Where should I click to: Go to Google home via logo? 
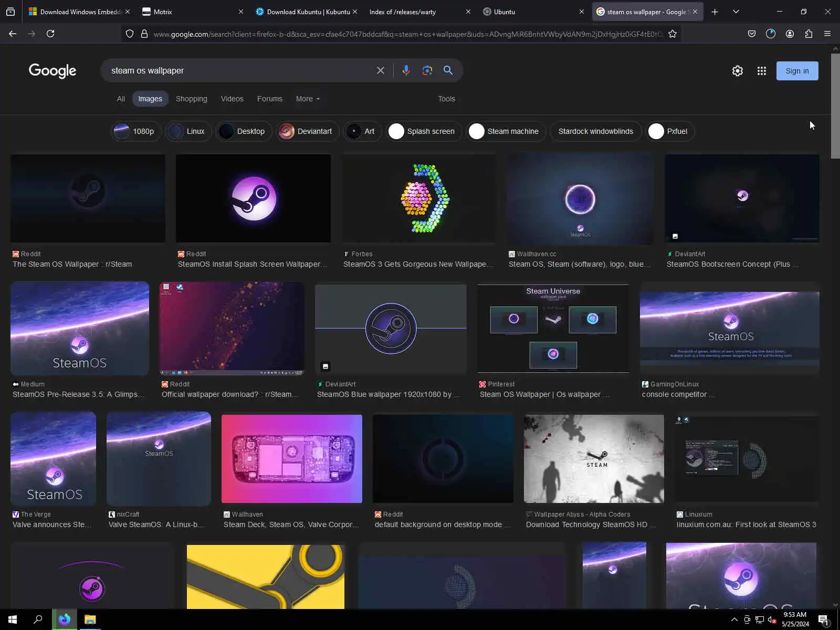(52, 71)
